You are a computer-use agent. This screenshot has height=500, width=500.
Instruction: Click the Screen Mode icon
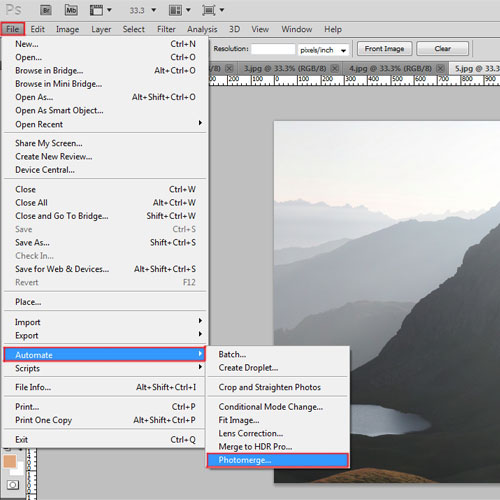click(209, 10)
